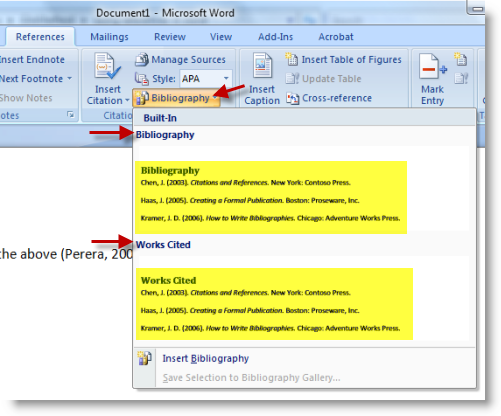Click Insert Endnote button

coord(32,60)
